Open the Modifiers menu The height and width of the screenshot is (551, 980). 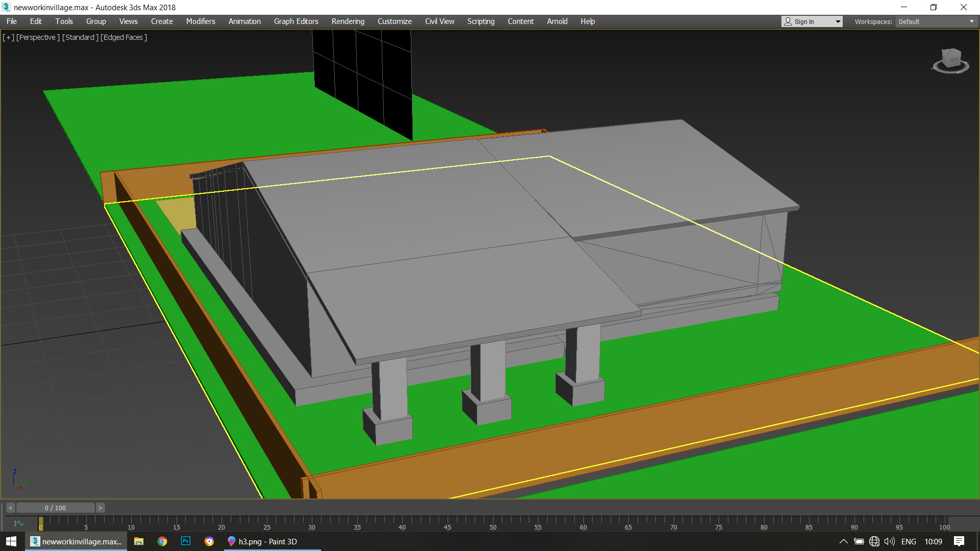[x=200, y=21]
